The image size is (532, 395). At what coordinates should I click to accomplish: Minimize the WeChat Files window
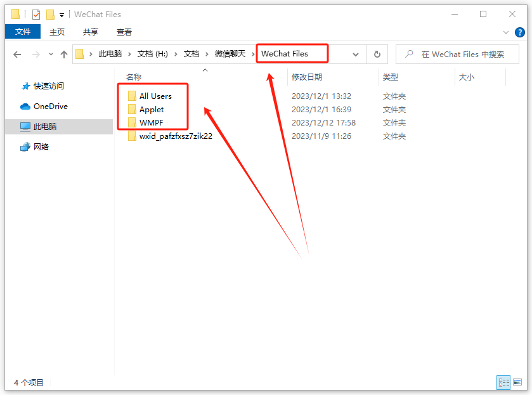[455, 14]
